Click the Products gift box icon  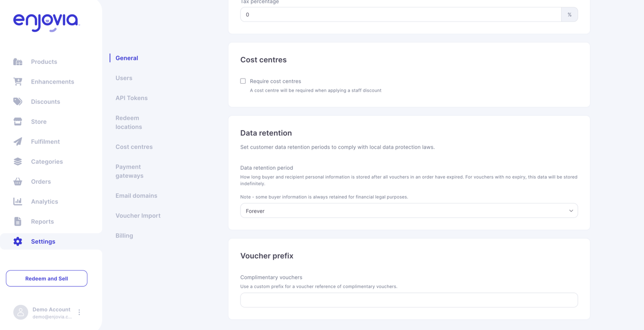18,62
